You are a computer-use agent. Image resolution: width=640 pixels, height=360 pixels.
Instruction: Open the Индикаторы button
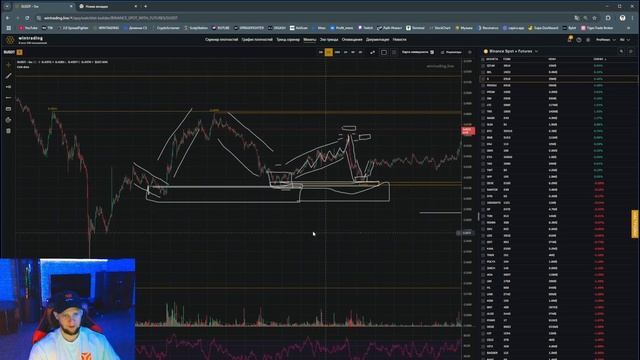coord(451,52)
